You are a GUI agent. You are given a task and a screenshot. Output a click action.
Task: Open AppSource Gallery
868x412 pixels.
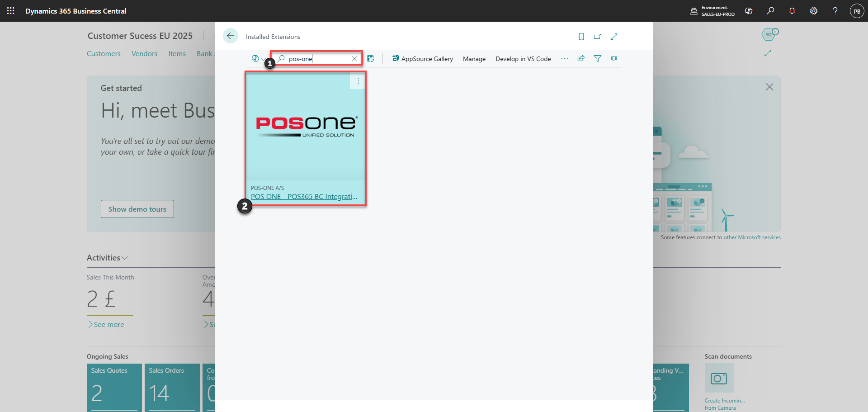(x=422, y=59)
